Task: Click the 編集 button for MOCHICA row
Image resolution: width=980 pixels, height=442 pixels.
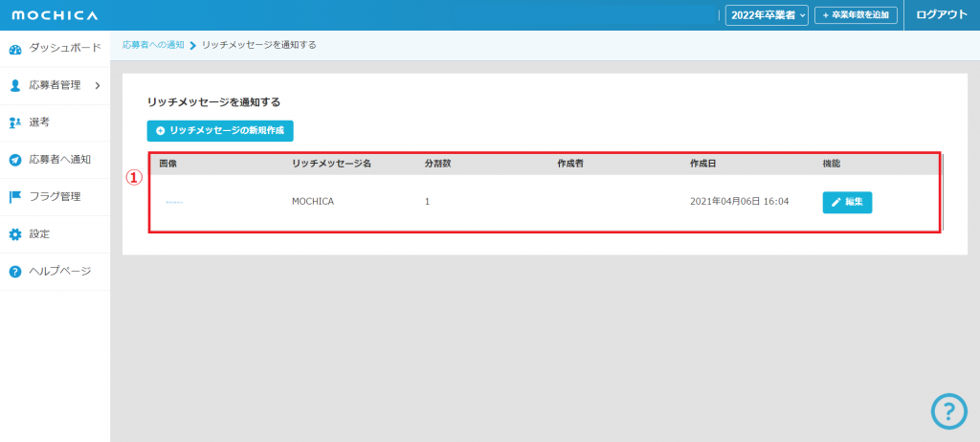Action: click(x=847, y=202)
